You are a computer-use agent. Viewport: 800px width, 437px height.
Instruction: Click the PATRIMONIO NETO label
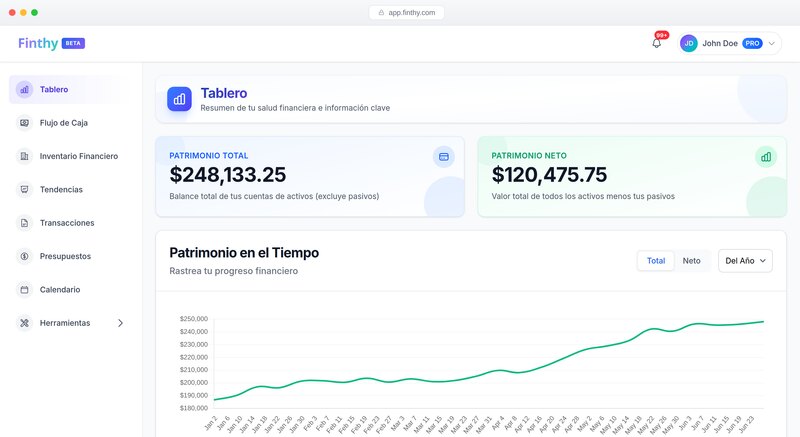pyautogui.click(x=529, y=156)
